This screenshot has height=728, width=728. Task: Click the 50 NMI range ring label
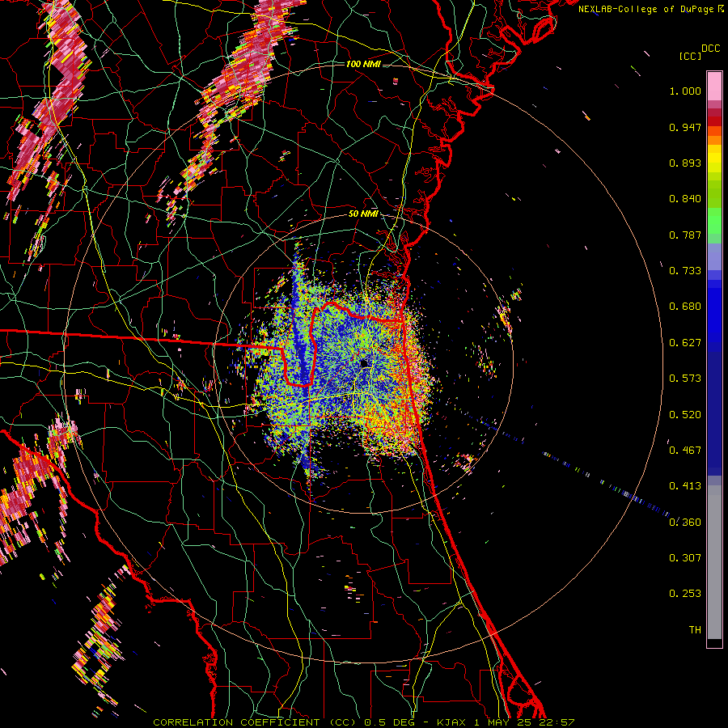click(363, 214)
